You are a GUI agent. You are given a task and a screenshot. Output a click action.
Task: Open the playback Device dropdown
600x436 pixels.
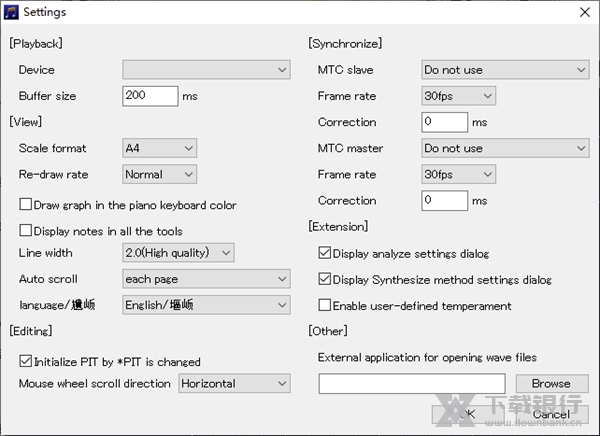206,70
